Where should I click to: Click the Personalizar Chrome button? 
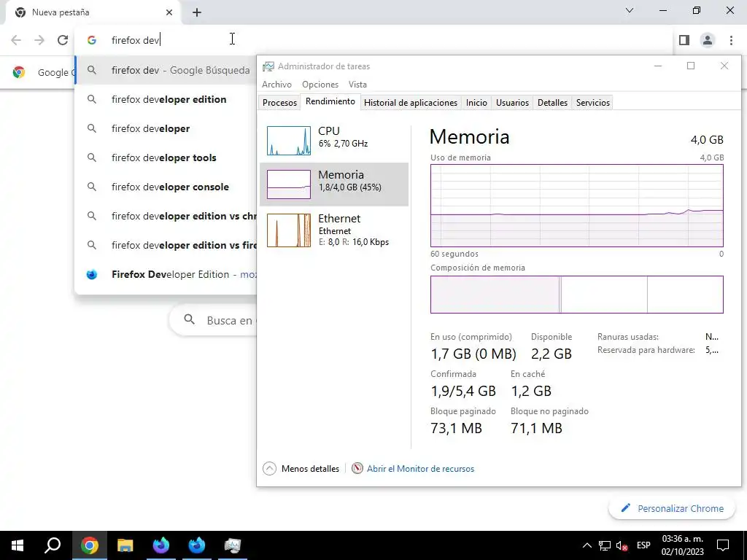click(672, 508)
